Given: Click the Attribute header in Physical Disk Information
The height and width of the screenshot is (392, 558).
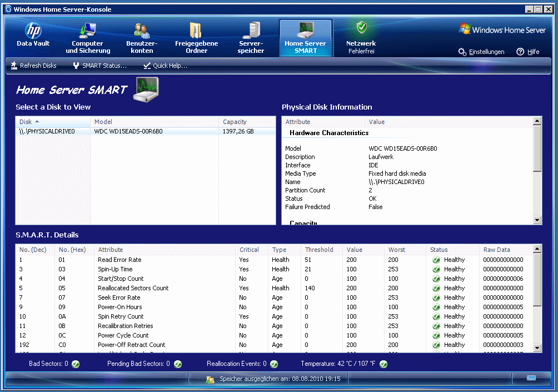Looking at the screenshot, I should pyautogui.click(x=323, y=122).
